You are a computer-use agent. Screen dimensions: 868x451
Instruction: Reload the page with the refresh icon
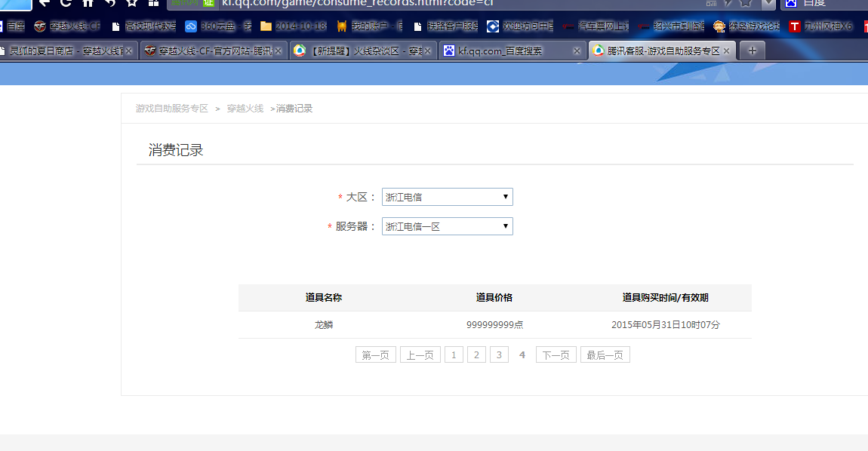coord(66,3)
